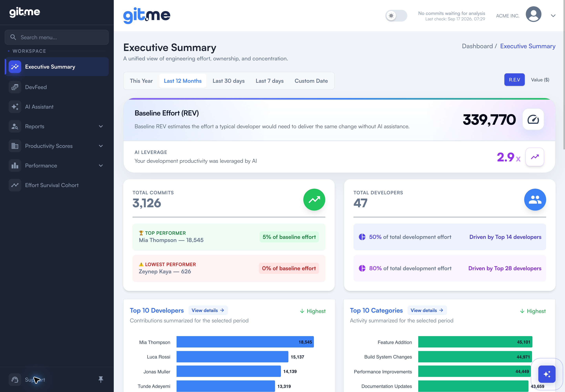View details for Top 10 Categories
Viewport: 565px width, 392px height.
[x=427, y=310]
